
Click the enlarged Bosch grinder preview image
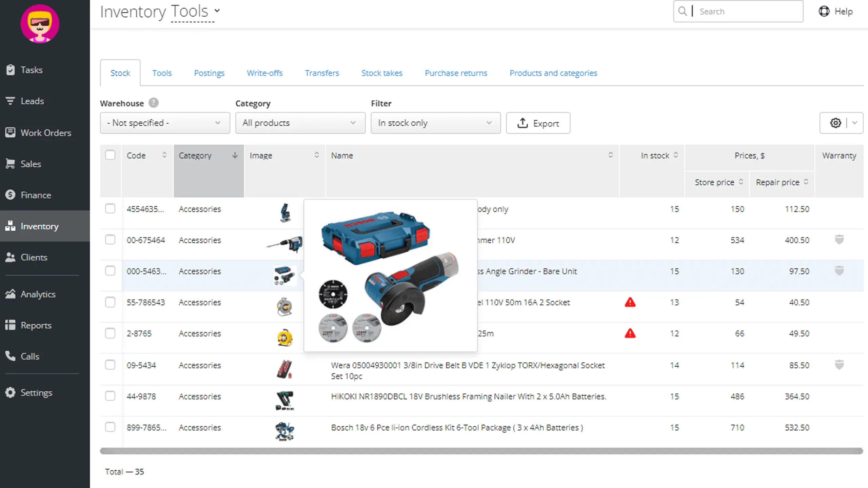[391, 276]
